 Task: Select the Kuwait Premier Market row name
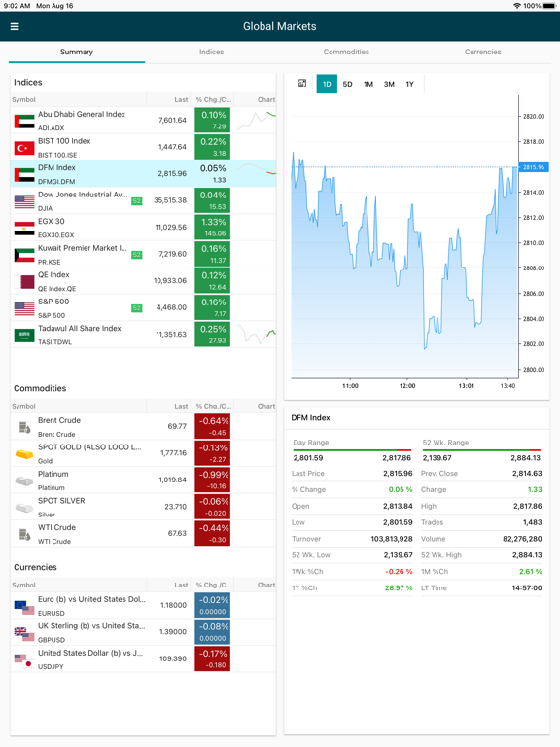click(x=83, y=248)
